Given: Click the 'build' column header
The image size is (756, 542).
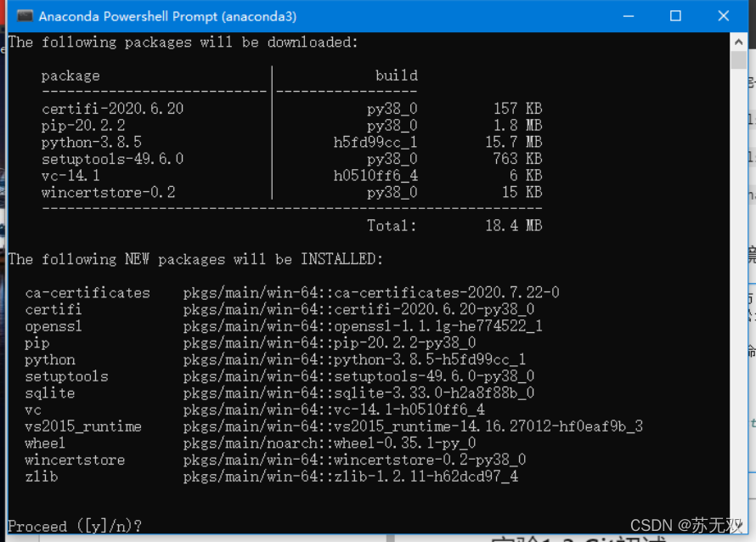Looking at the screenshot, I should [x=397, y=76].
